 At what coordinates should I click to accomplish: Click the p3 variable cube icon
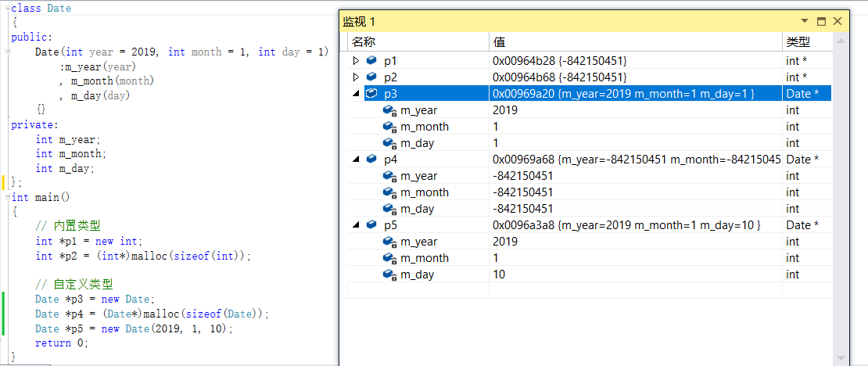click(x=371, y=94)
